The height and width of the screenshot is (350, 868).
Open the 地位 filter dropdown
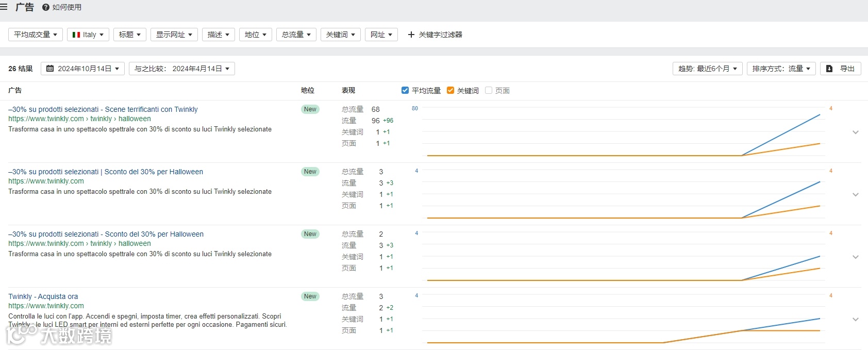(x=256, y=35)
